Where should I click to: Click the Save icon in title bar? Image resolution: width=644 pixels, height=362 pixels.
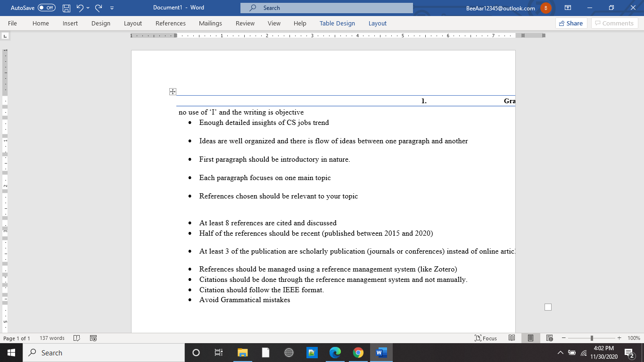click(66, 8)
